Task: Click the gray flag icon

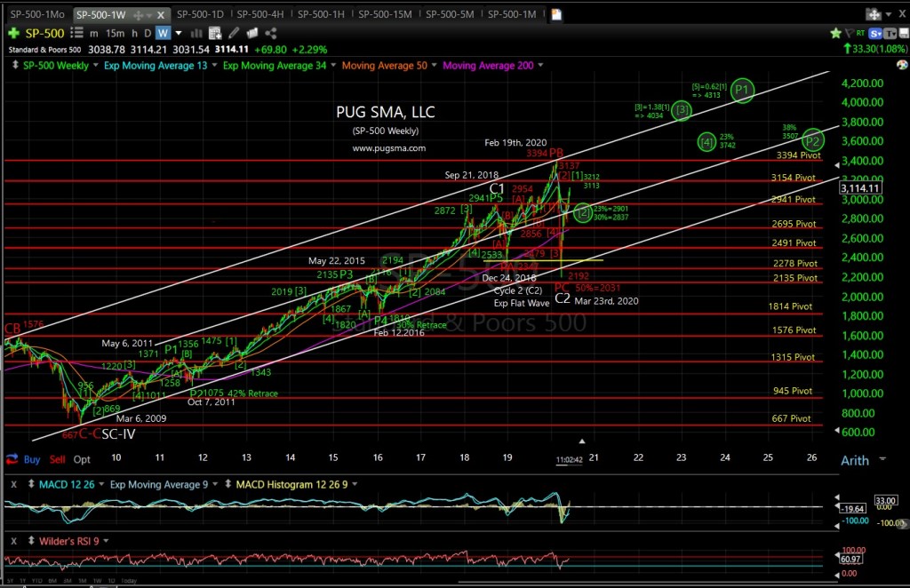Action: point(849,33)
